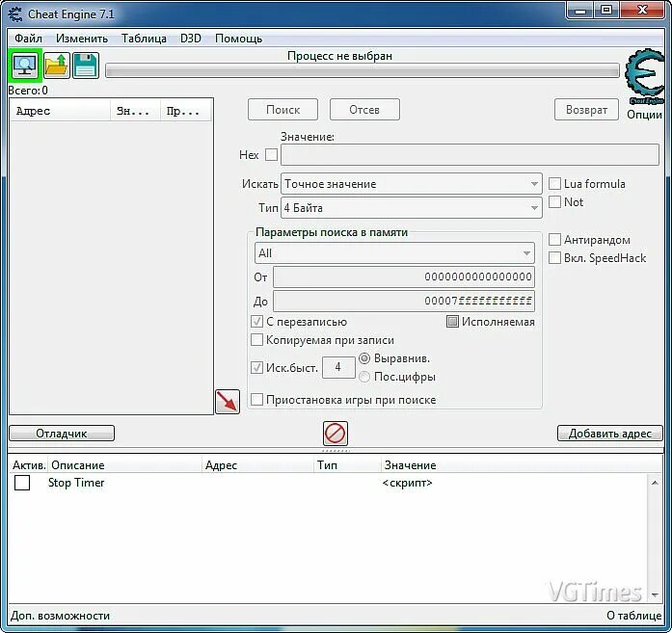Enable the Lua formula checkbox
672x633 pixels.
(x=554, y=184)
